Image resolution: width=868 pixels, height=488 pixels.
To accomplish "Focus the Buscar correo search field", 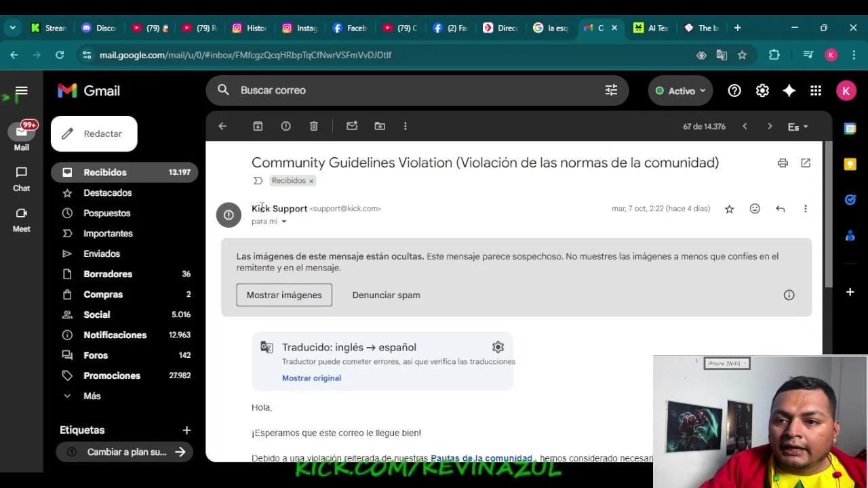I will (417, 90).
